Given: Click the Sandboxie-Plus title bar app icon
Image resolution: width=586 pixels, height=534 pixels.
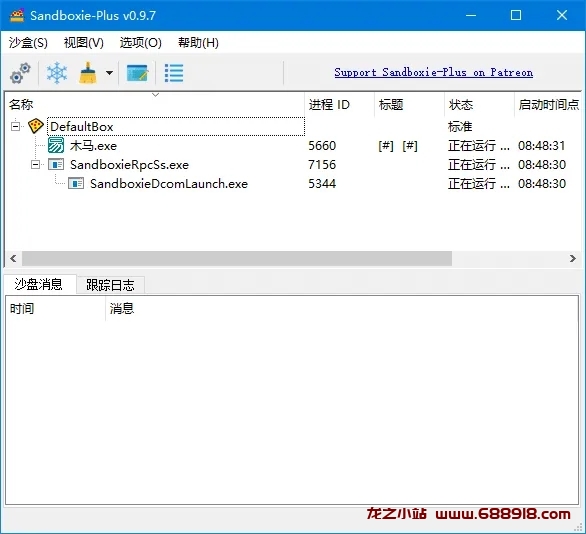Looking at the screenshot, I should click(17, 15).
